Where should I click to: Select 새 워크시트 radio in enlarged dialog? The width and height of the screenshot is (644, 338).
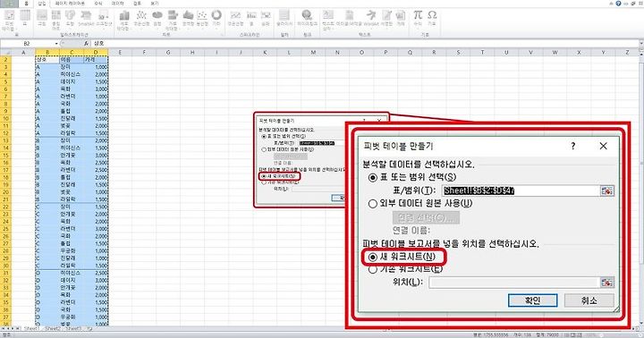pyautogui.click(x=372, y=258)
